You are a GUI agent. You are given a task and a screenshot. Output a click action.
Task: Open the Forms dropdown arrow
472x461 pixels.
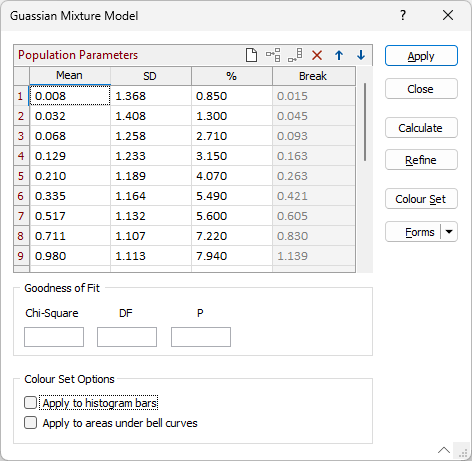(449, 232)
